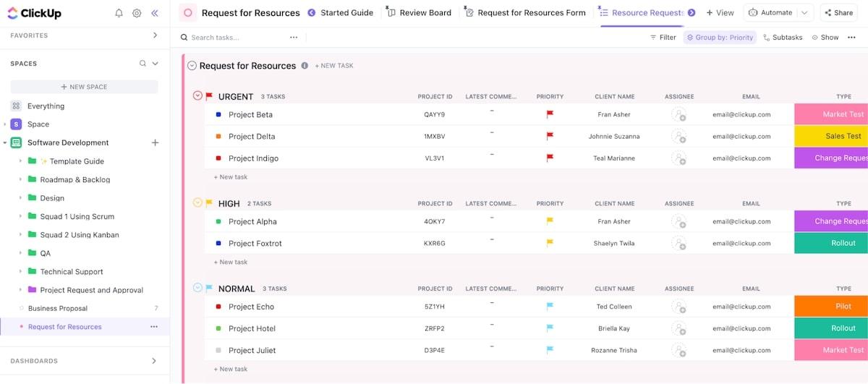Click the Share button
Image resolution: width=868 pixels, height=384 pixels.
click(x=838, y=12)
